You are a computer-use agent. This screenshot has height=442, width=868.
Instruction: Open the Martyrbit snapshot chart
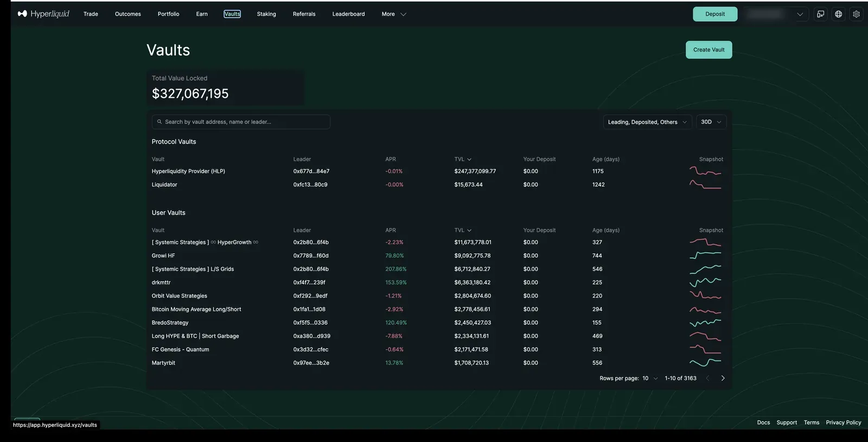(x=705, y=363)
